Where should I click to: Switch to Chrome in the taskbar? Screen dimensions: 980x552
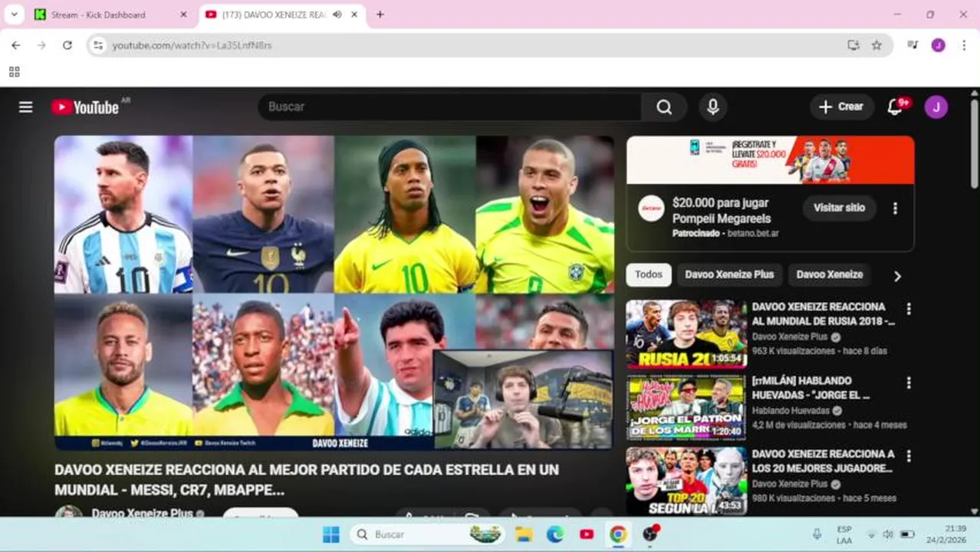click(618, 534)
